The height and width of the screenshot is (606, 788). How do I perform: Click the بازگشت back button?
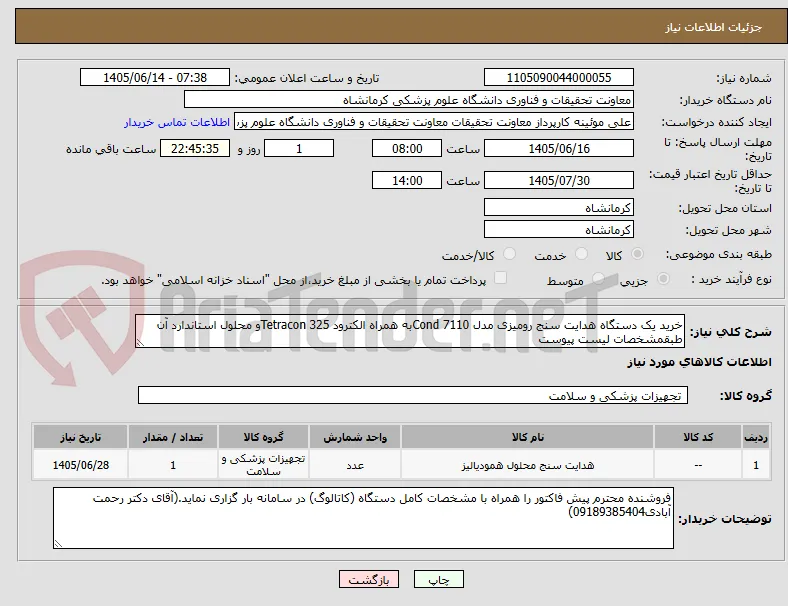point(369,579)
